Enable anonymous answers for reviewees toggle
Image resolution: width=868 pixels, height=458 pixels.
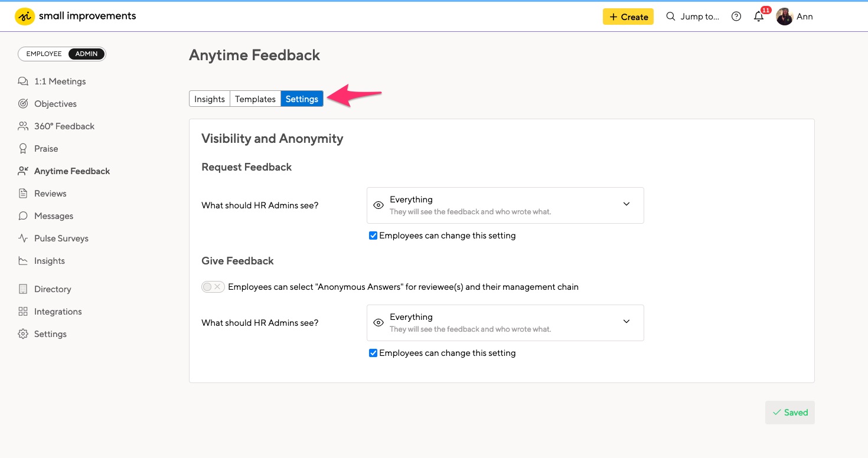pyautogui.click(x=213, y=286)
